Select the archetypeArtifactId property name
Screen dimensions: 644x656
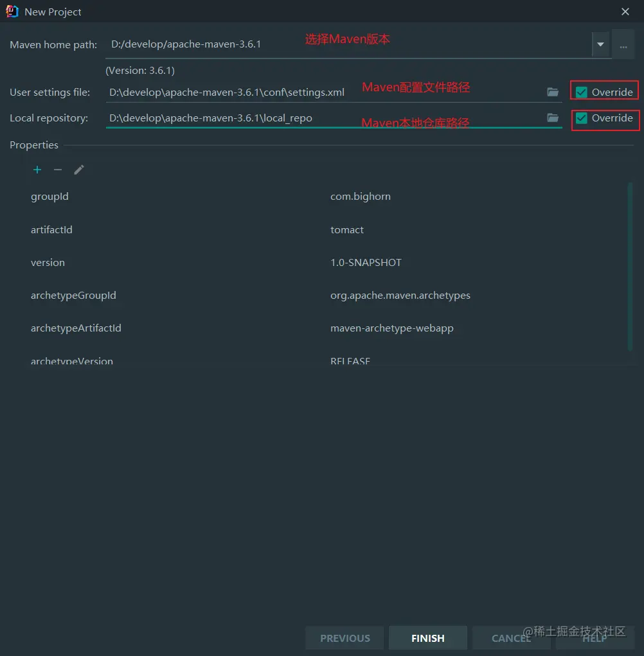point(76,328)
